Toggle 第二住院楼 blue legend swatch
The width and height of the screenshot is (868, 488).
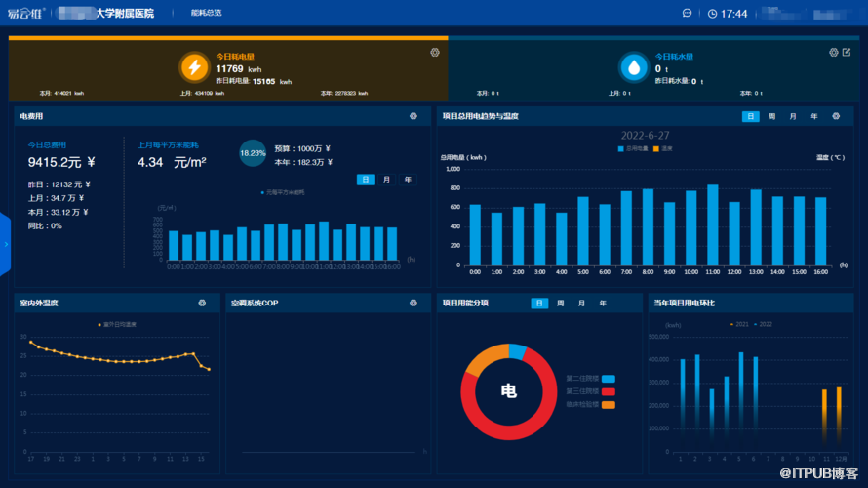pyautogui.click(x=609, y=378)
